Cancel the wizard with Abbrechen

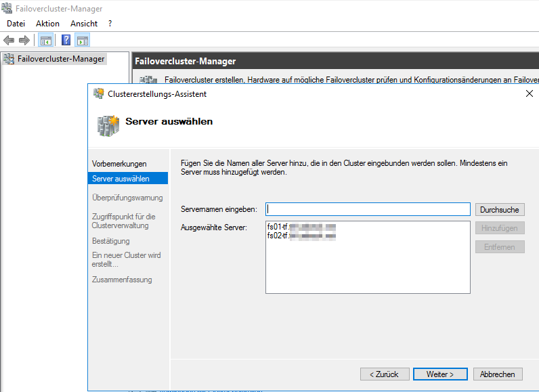tap(498, 374)
